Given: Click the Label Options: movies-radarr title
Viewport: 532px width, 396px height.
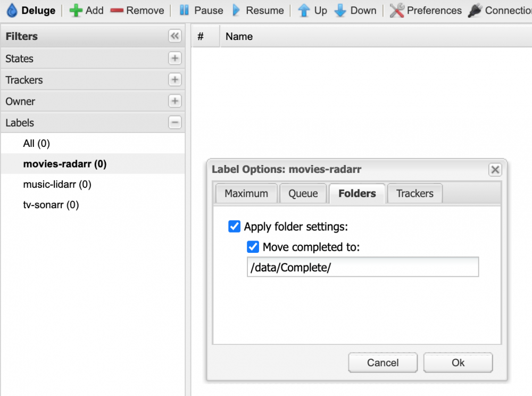Looking at the screenshot, I should click(286, 169).
